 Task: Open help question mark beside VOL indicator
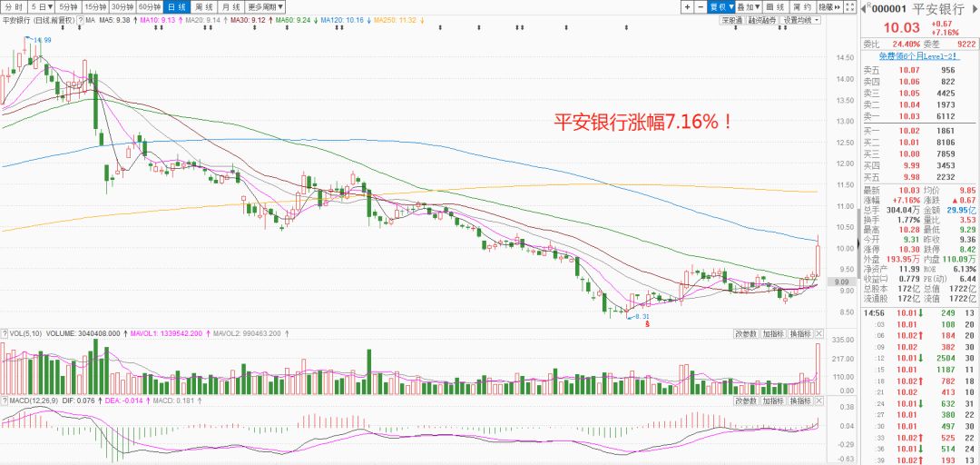5,333
